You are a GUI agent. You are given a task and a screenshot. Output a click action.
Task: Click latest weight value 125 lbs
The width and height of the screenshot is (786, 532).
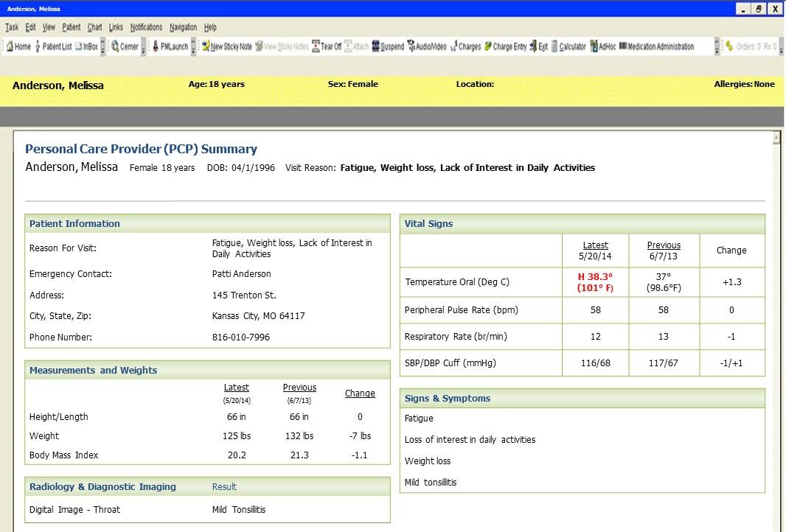click(x=237, y=435)
